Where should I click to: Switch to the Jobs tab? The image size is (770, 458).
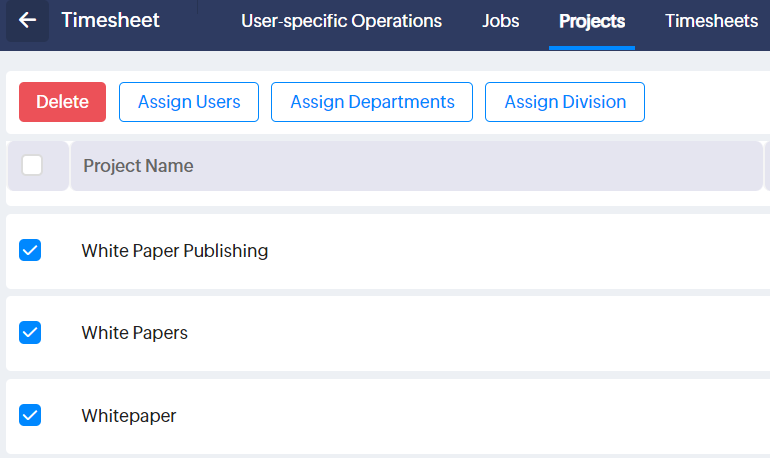(500, 21)
